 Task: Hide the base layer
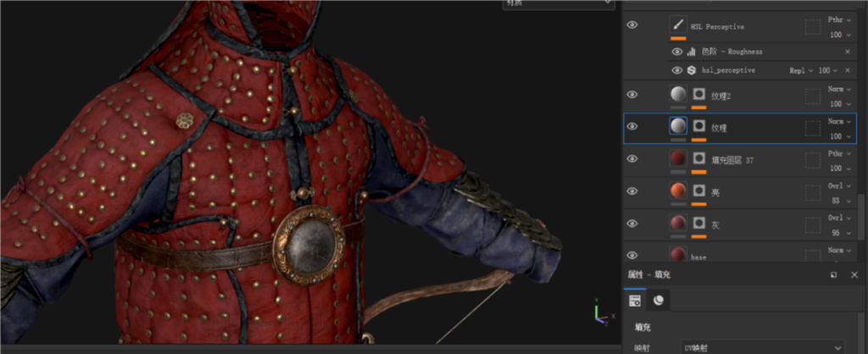click(632, 255)
